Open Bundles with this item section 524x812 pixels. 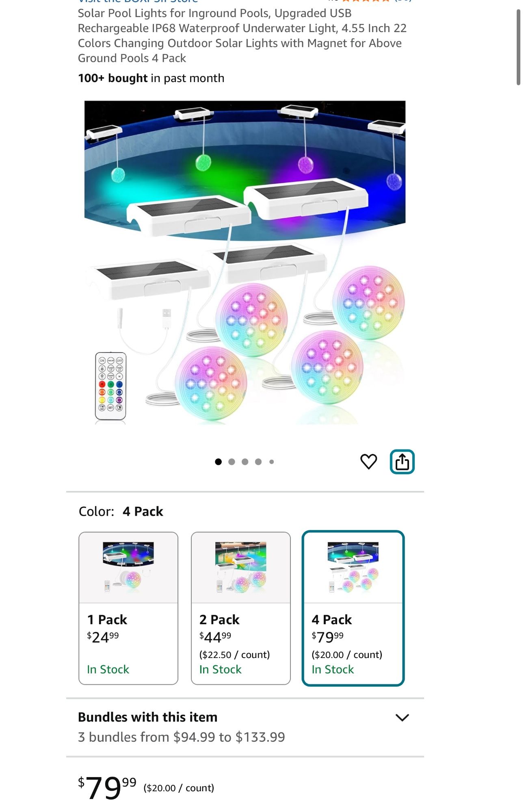pyautogui.click(x=245, y=727)
